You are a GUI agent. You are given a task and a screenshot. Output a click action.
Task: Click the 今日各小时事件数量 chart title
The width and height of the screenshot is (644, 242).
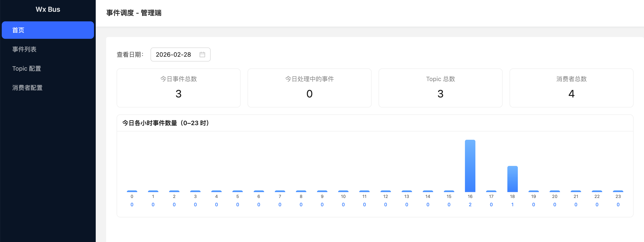click(x=166, y=123)
